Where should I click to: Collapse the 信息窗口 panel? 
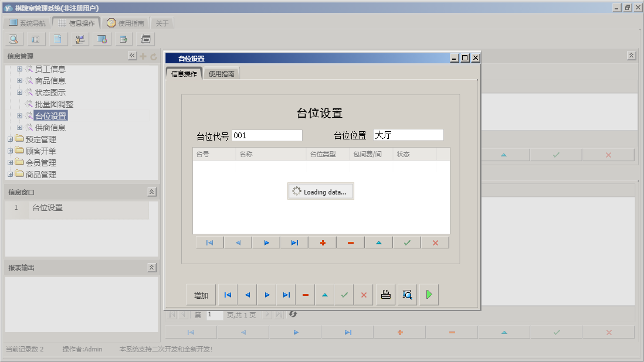[151, 192]
